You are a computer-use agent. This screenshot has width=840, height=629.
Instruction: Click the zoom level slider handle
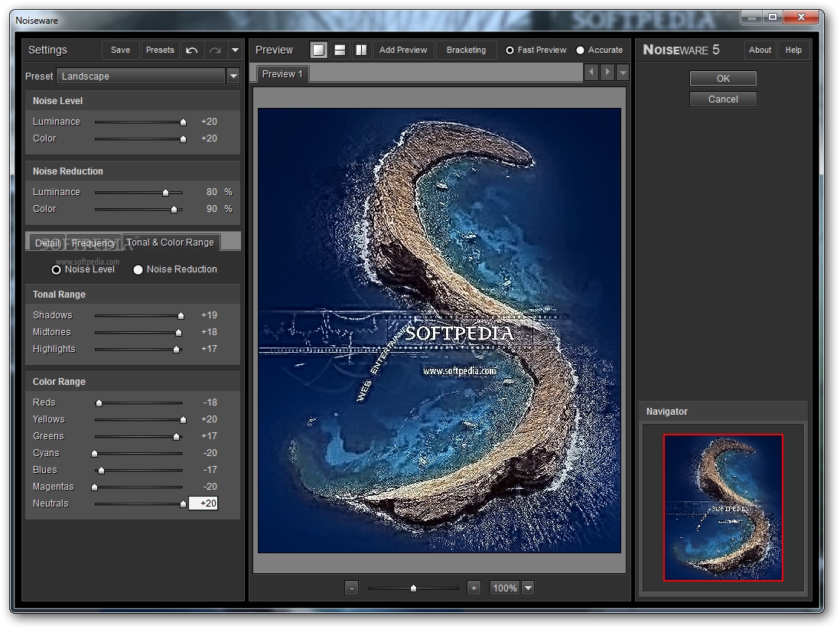pos(414,588)
